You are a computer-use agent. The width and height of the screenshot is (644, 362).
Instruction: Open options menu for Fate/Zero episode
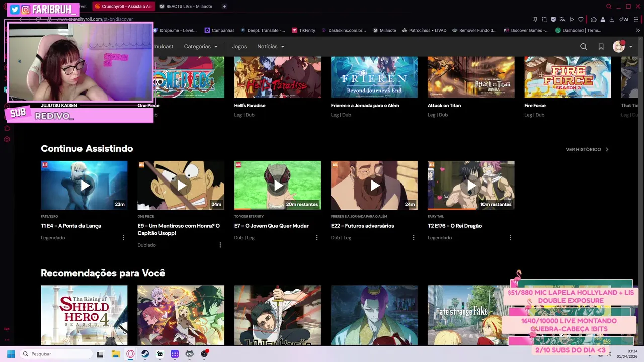pos(123,238)
